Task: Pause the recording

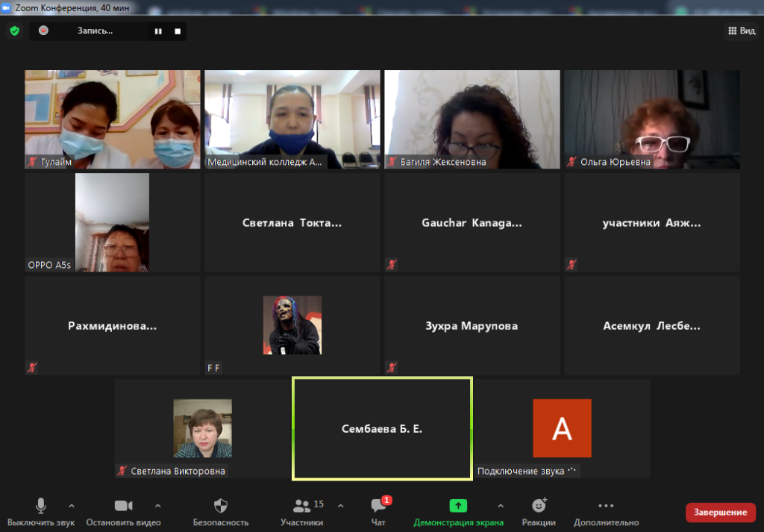Action: coord(158,31)
